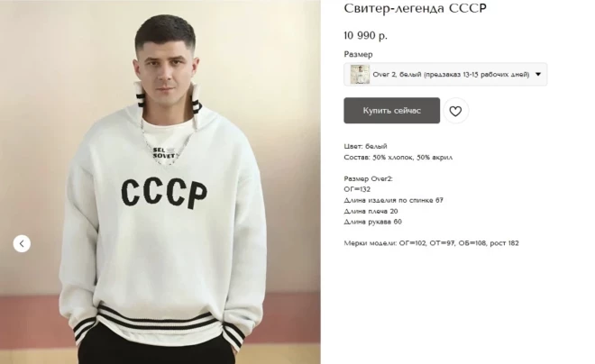
Task: Click the 'Длина рукава 60' line
Action: [372, 222]
